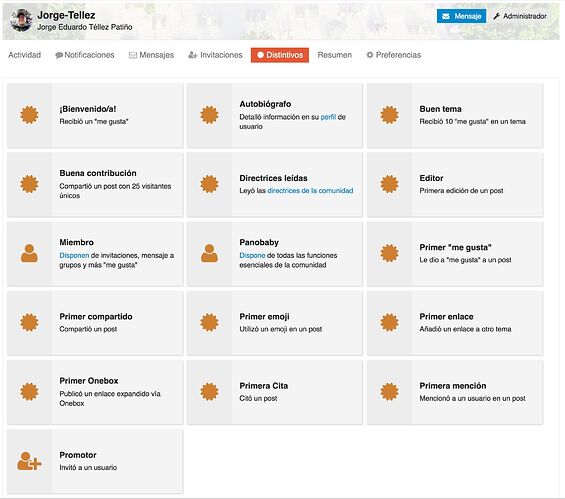Click the Primer emoji badge icon

[209, 322]
